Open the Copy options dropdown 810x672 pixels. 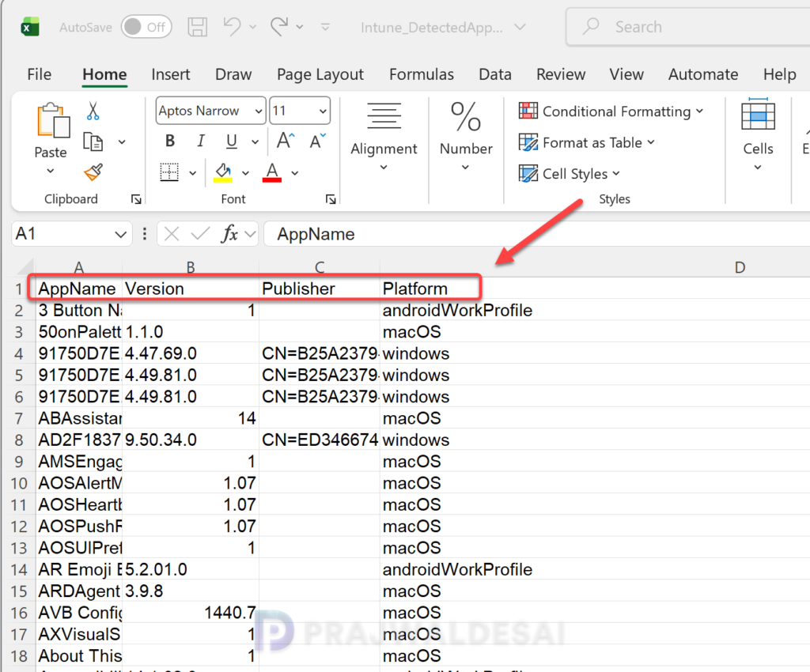(x=122, y=142)
